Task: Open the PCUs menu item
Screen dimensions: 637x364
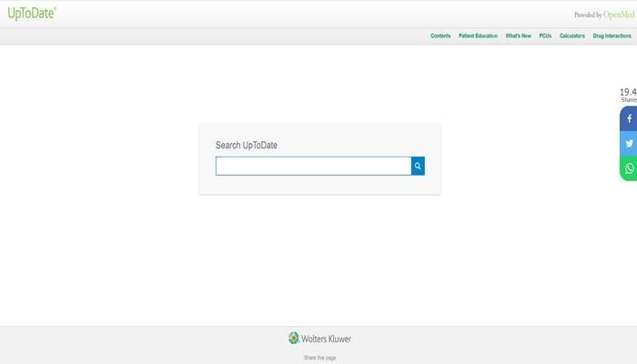Action: click(x=545, y=36)
